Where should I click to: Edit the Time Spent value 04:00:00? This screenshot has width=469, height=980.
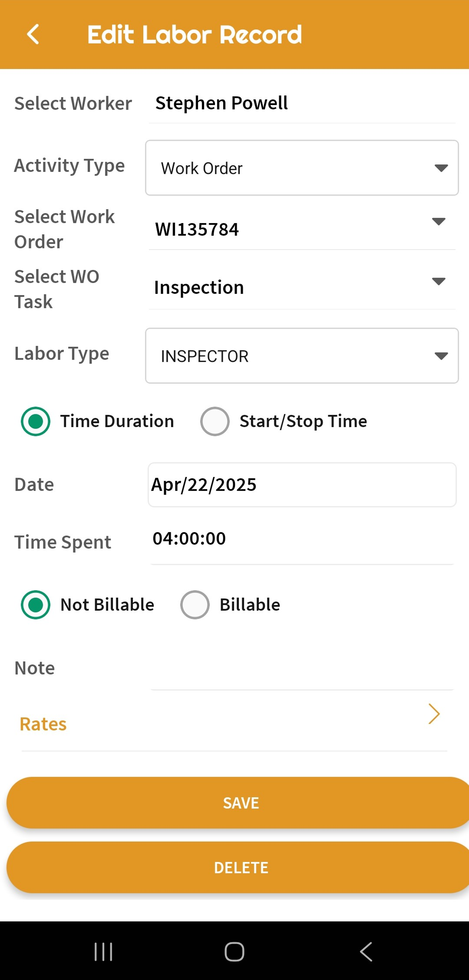(302, 539)
